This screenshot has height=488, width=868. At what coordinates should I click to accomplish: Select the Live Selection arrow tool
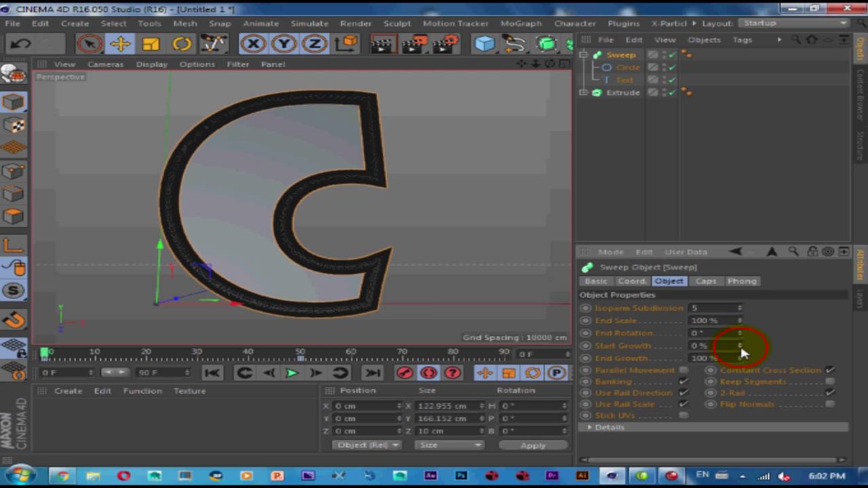(90, 44)
